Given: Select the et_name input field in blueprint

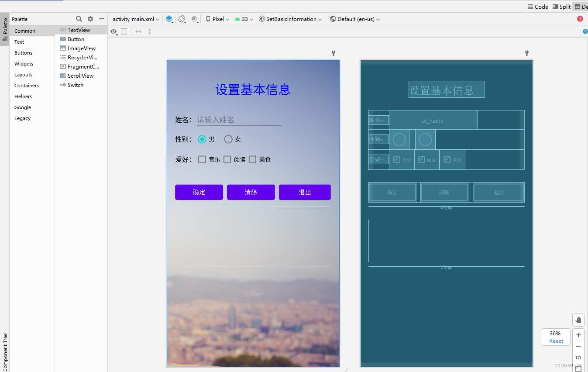Looking at the screenshot, I should [x=432, y=120].
